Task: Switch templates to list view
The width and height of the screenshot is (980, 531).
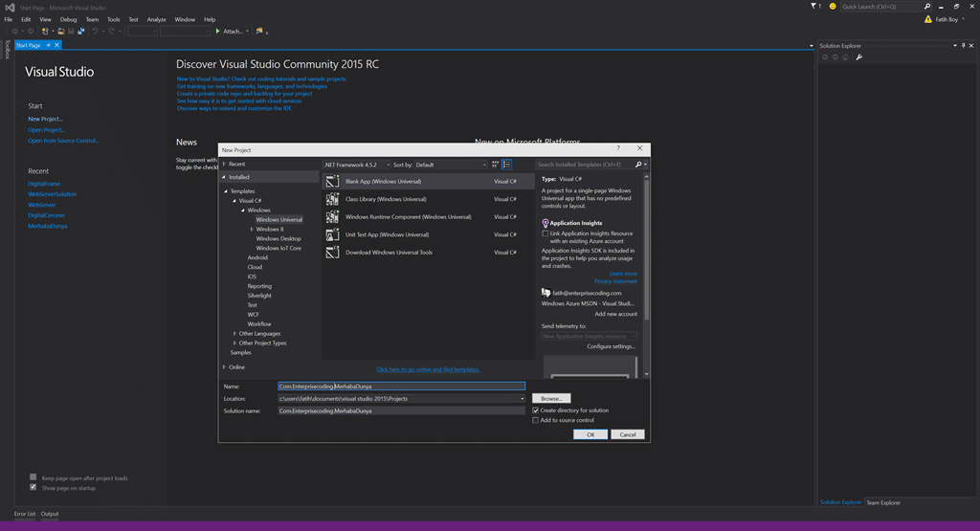Action: click(x=507, y=165)
